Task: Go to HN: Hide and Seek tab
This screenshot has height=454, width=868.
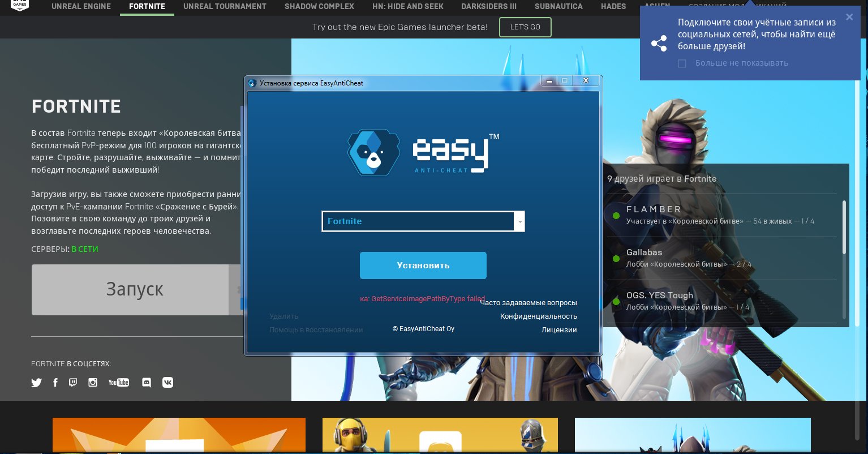Action: click(x=408, y=6)
